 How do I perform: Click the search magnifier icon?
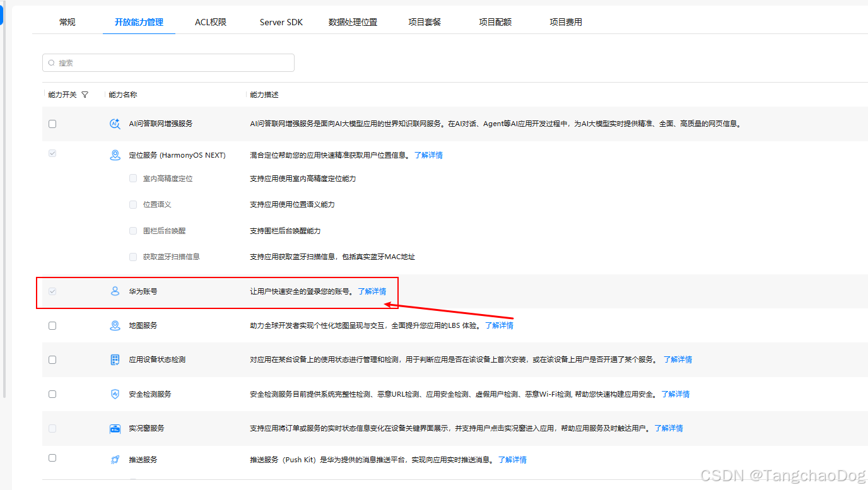point(52,63)
